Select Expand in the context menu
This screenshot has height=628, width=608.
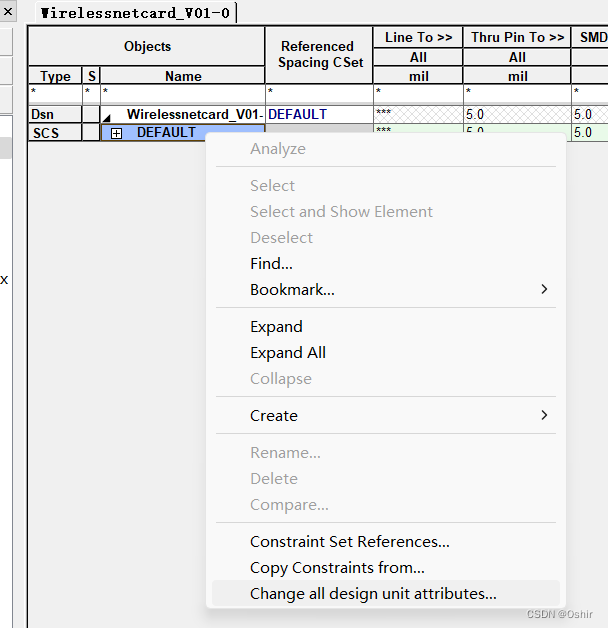276,327
